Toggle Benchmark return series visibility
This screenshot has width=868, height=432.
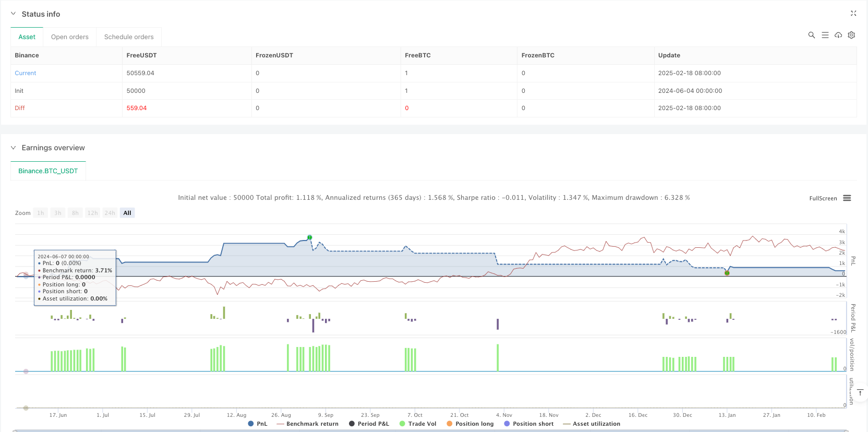click(x=307, y=424)
